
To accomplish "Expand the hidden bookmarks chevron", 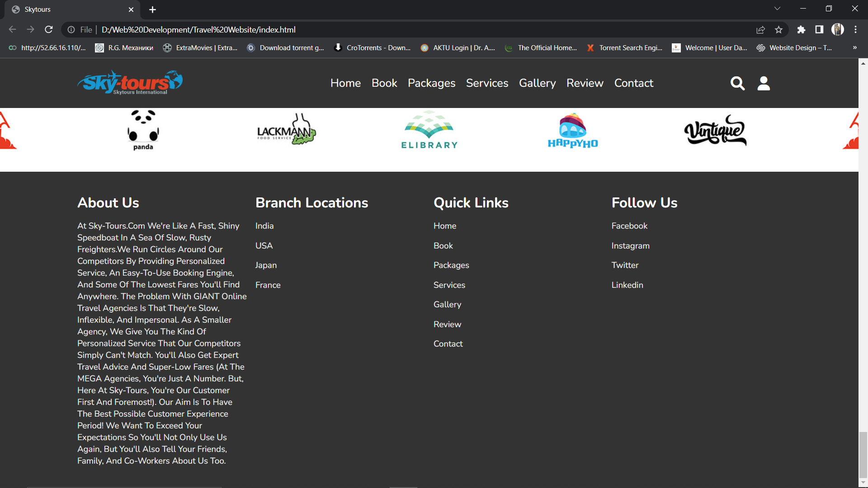I will (854, 47).
